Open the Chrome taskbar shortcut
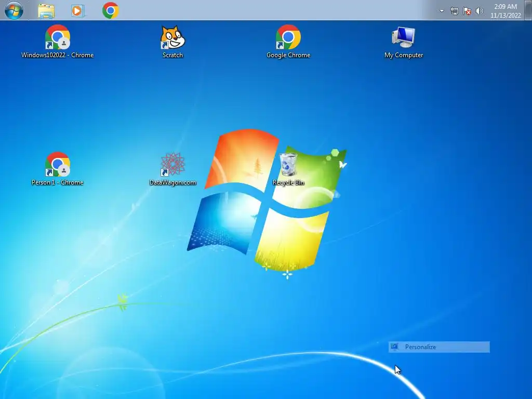 111,10
